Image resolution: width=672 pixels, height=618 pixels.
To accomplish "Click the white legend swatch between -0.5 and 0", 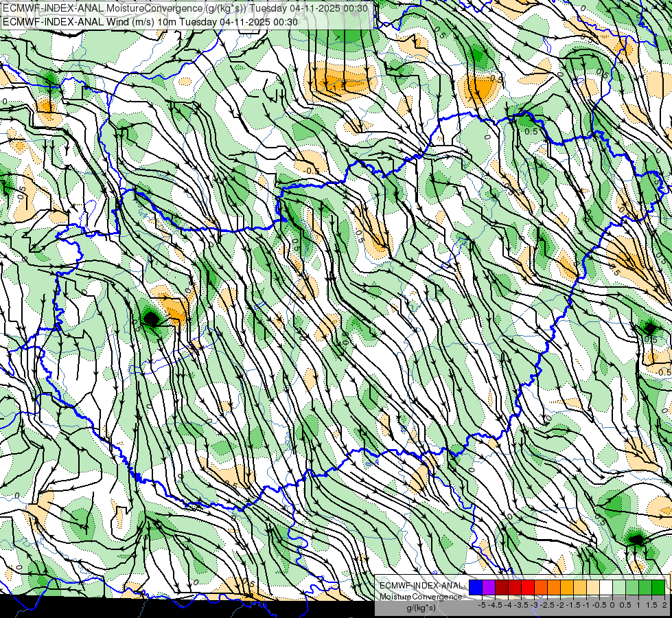I will click(x=606, y=588).
